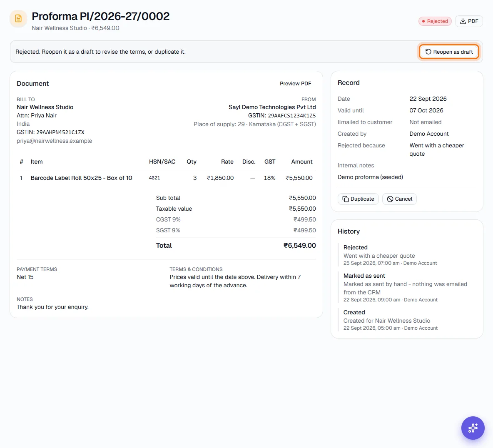Image resolution: width=493 pixels, height=448 pixels.
Task: Click HSN code 4821
Action: click(x=154, y=178)
